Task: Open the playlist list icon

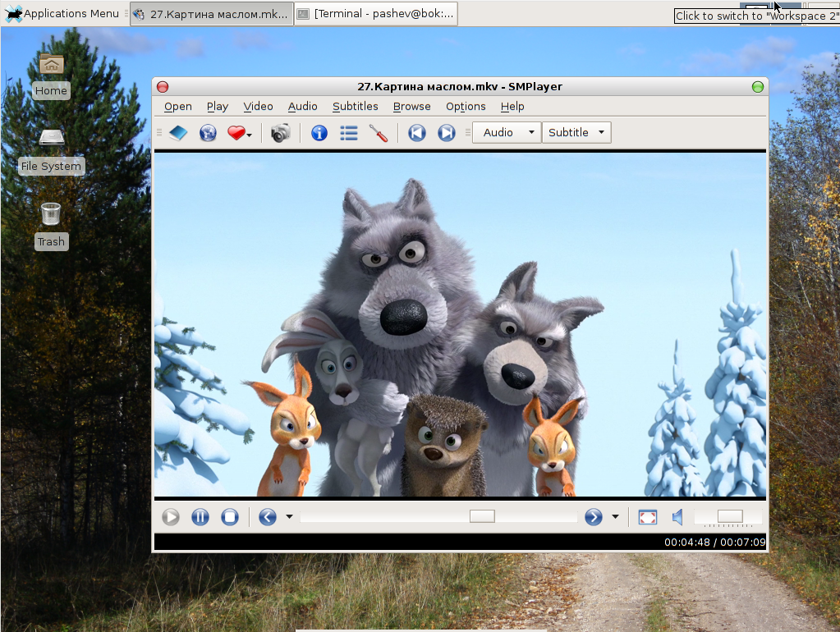Action: tap(349, 133)
